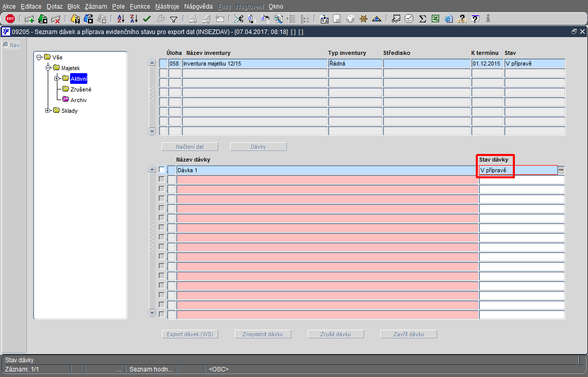Click the Stav dávky field 'V přípravě'
The width and height of the screenshot is (588, 377).
(518, 170)
